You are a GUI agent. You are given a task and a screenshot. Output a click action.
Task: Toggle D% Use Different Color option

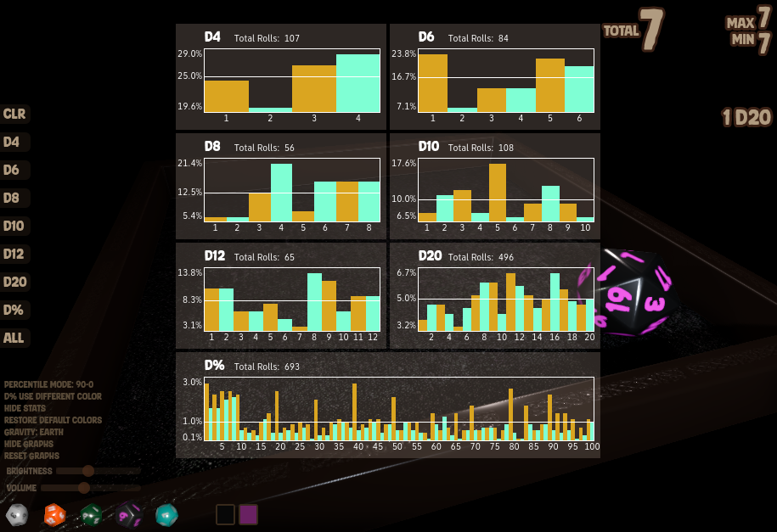[x=53, y=396]
